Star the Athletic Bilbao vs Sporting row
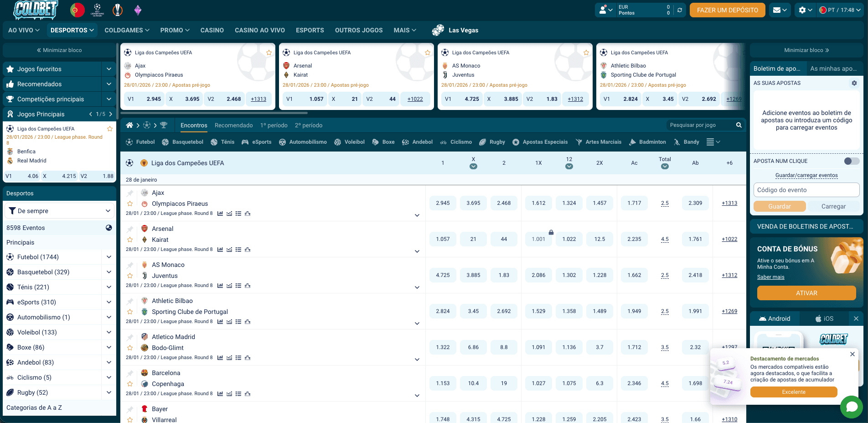Image resolution: width=868 pixels, height=423 pixels. point(130,312)
